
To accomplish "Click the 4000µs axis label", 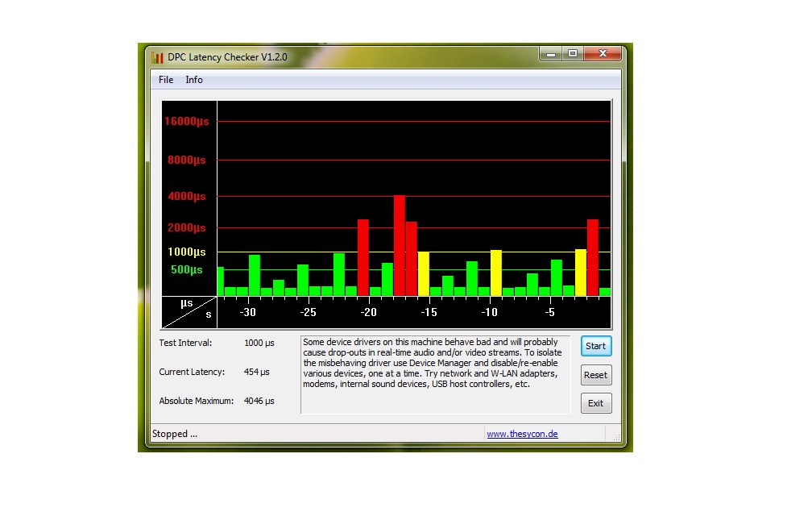I will (186, 197).
